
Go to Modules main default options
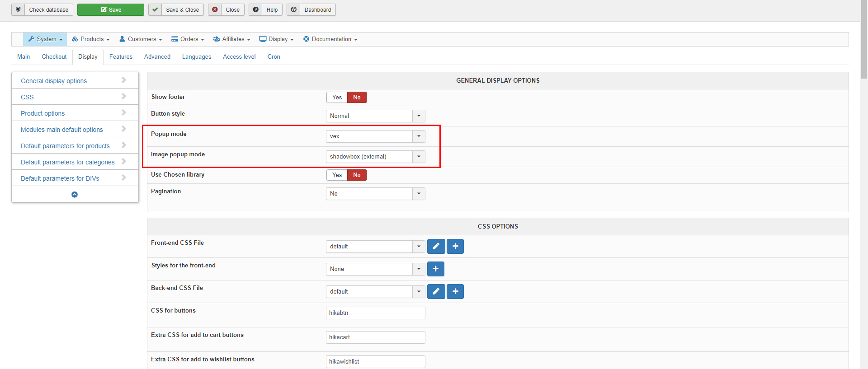click(x=62, y=130)
